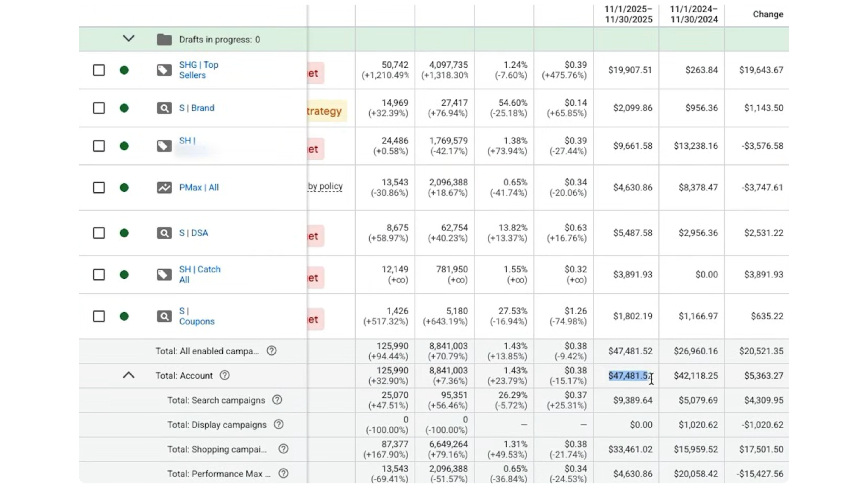Screen dimensions: 868x488
Task: Click help icon for Total: All enabled campaigns
Action: tap(271, 351)
